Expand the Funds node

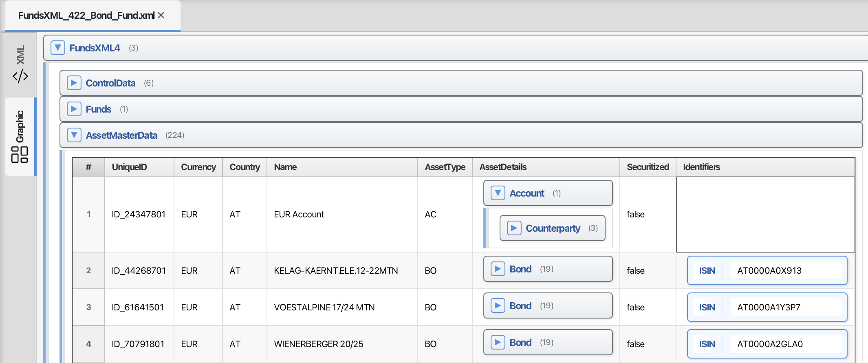point(74,109)
